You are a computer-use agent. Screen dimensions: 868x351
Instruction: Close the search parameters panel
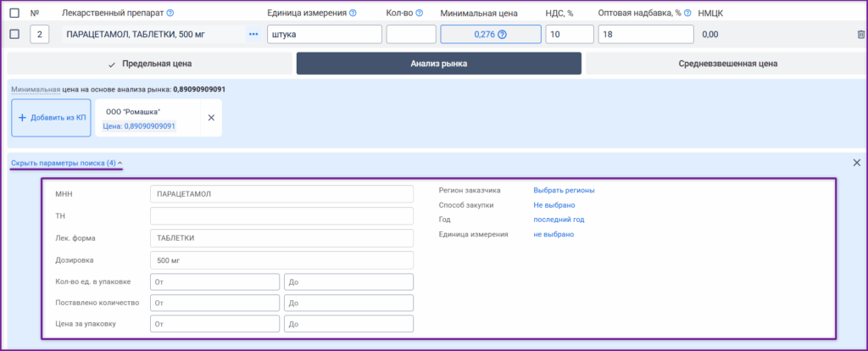tap(856, 162)
